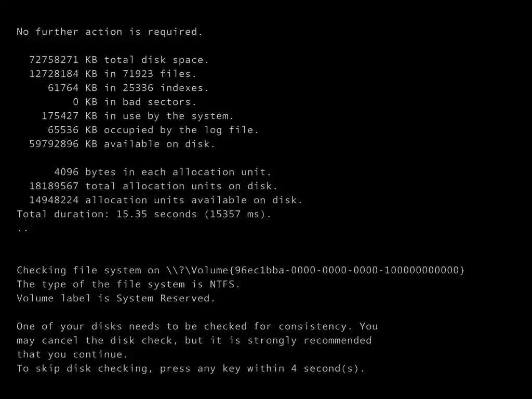532x399 pixels.
Task: Click the 'occupied by the log file' line
Action: (153, 130)
